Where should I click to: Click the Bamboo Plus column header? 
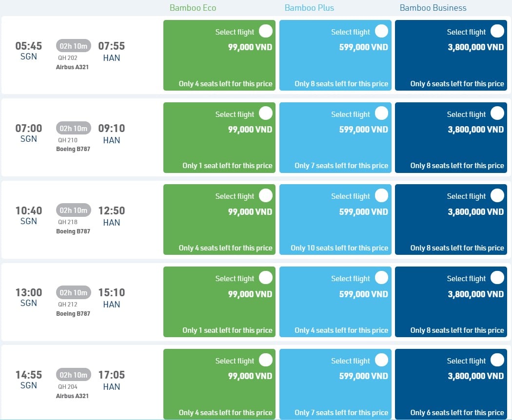point(309,8)
